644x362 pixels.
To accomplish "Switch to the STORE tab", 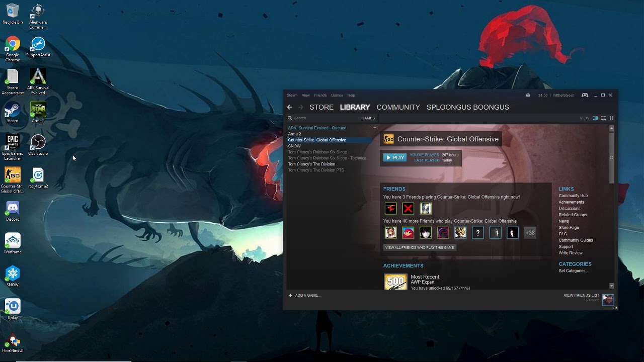I will [x=321, y=107].
